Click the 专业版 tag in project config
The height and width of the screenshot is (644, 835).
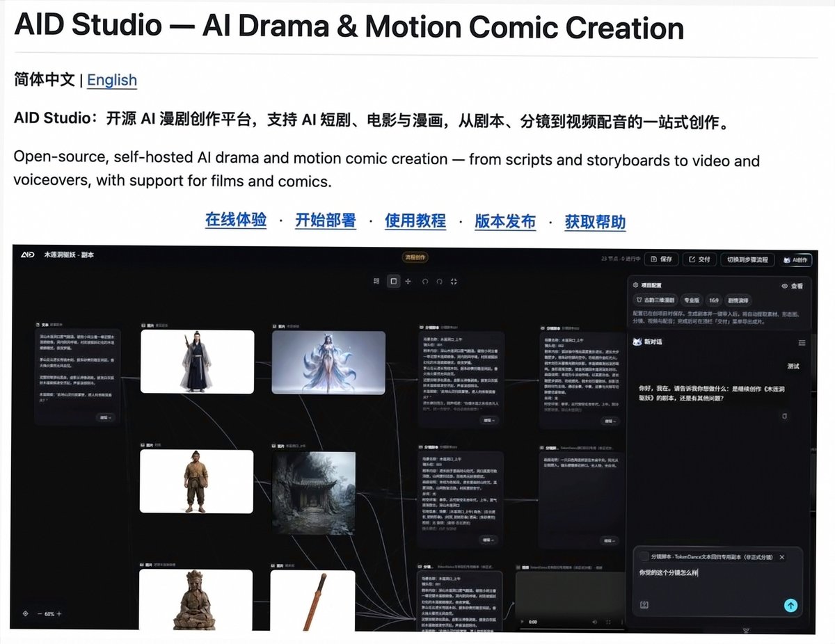coord(692,300)
